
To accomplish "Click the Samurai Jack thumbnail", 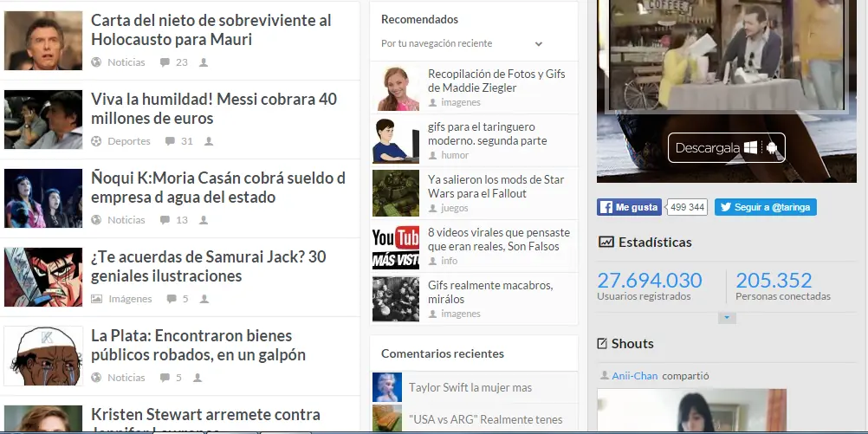I will coord(43,277).
